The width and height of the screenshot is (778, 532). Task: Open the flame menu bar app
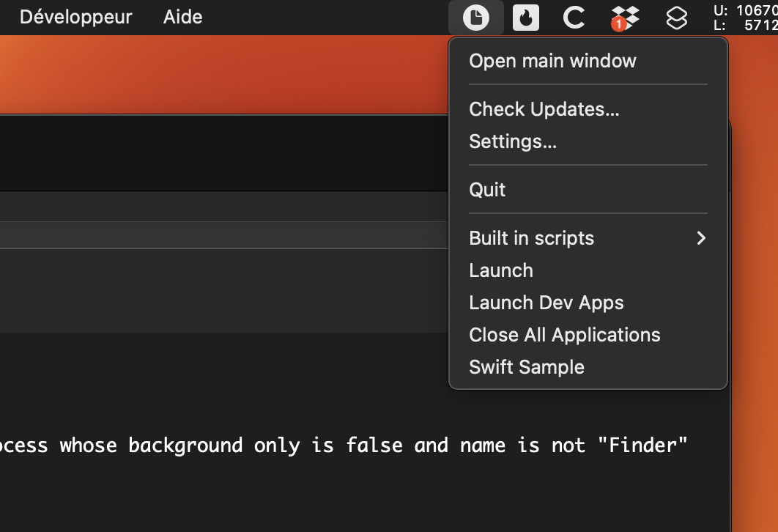(x=526, y=17)
